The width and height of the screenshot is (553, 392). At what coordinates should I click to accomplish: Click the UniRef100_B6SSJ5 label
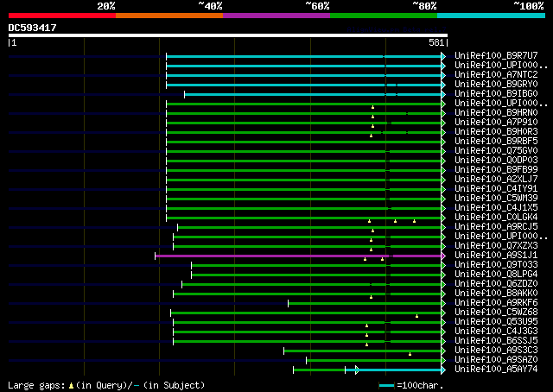pos(496,341)
